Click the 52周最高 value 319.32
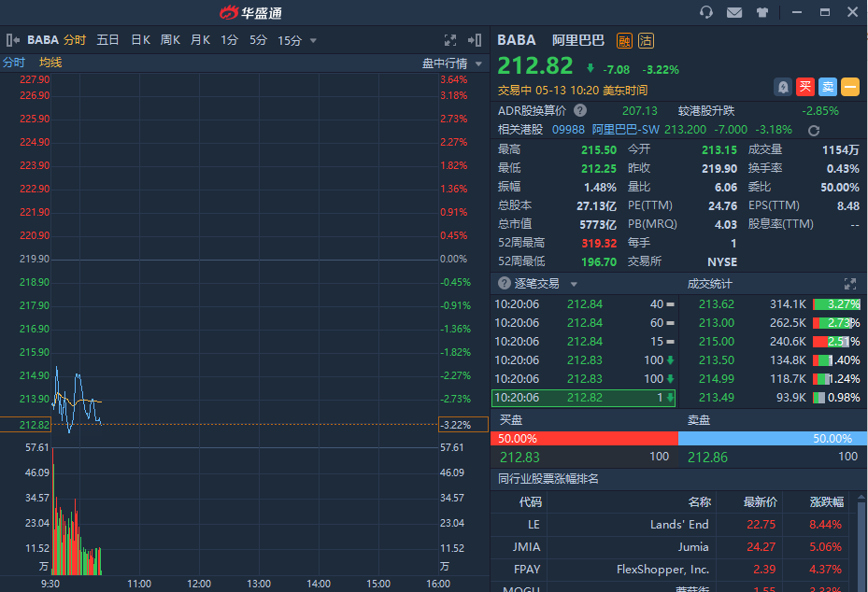This screenshot has width=868, height=592. (598, 244)
